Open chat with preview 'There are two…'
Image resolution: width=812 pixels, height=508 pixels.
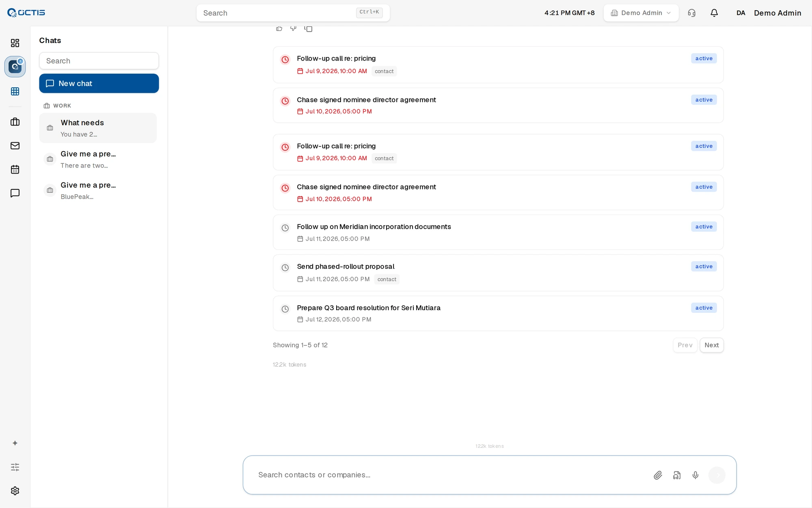[x=98, y=159]
